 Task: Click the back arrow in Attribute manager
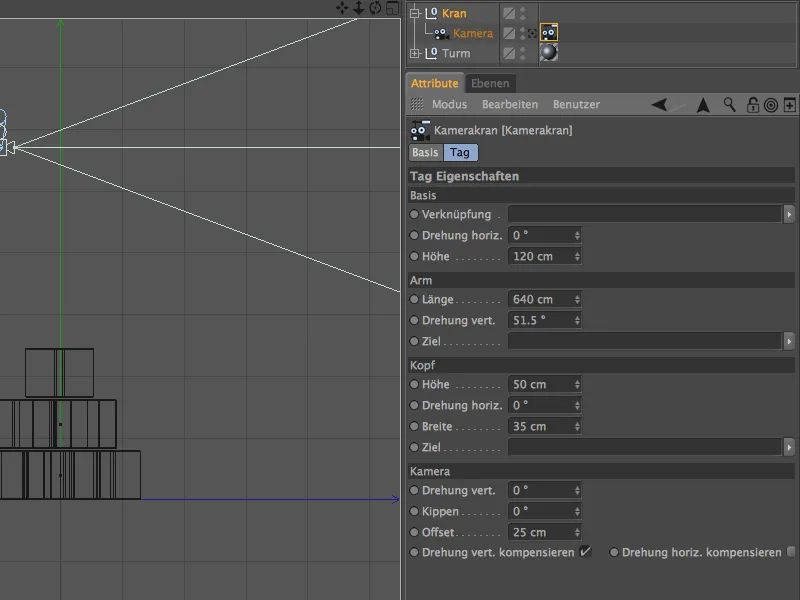tap(659, 105)
